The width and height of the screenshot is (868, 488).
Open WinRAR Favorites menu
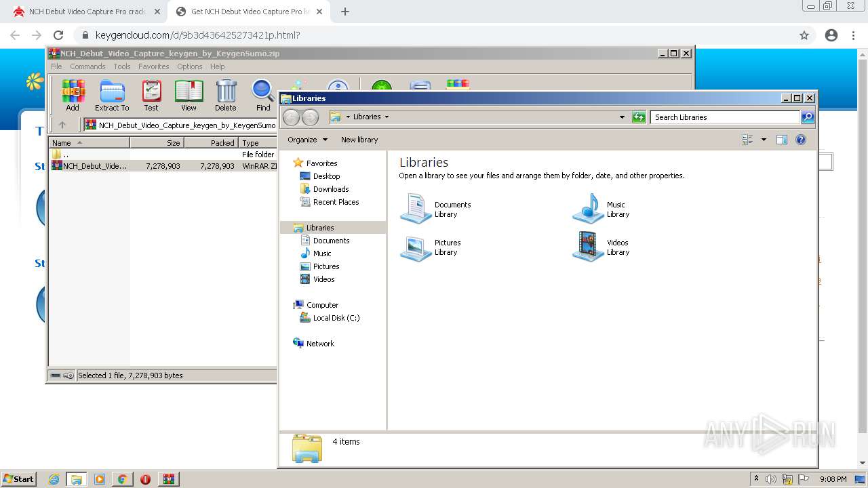154,66
